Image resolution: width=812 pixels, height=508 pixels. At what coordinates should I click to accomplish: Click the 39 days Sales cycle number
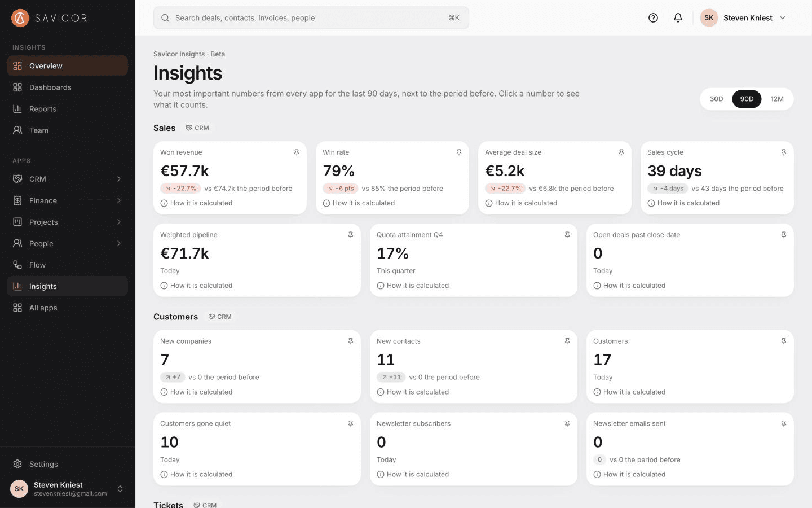tap(674, 171)
